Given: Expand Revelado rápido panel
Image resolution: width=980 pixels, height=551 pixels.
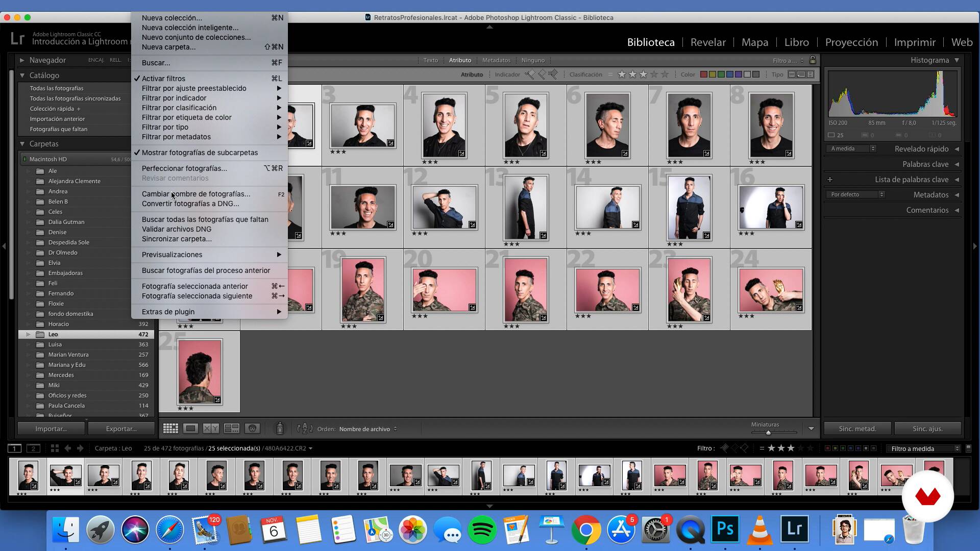Looking at the screenshot, I should [957, 149].
